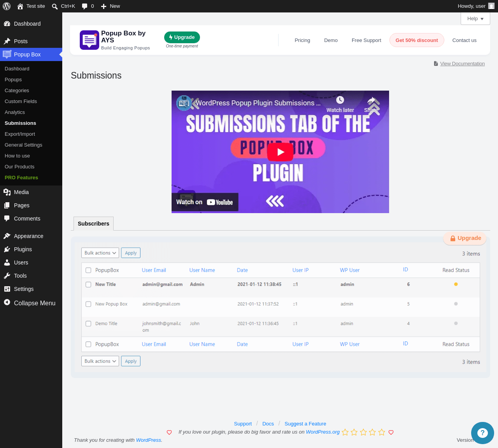Image resolution: width=498 pixels, height=448 pixels.
Task: Click the fifth rating star in footer
Action: tap(382, 432)
